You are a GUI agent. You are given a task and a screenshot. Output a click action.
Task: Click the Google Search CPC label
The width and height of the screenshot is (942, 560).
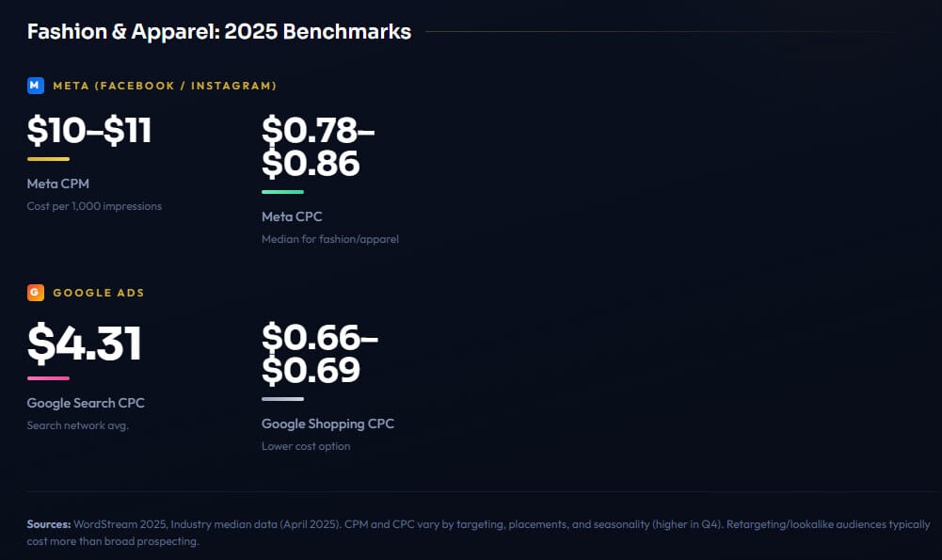[x=86, y=403]
